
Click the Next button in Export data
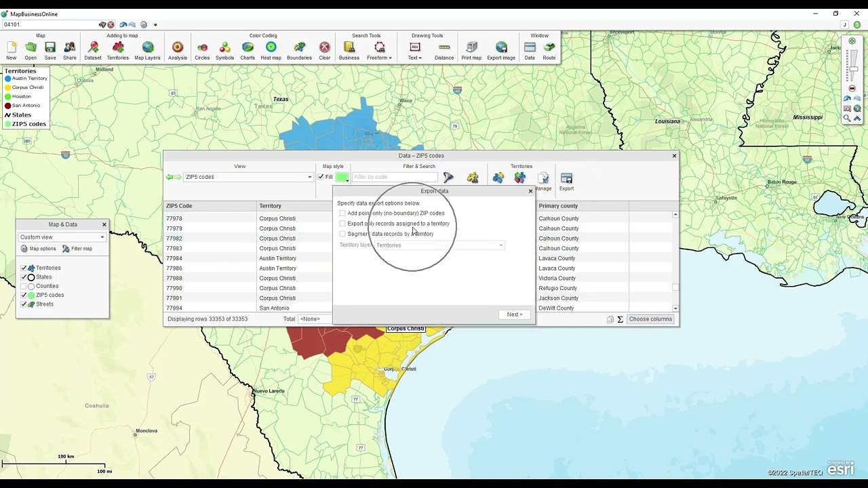[x=515, y=314]
